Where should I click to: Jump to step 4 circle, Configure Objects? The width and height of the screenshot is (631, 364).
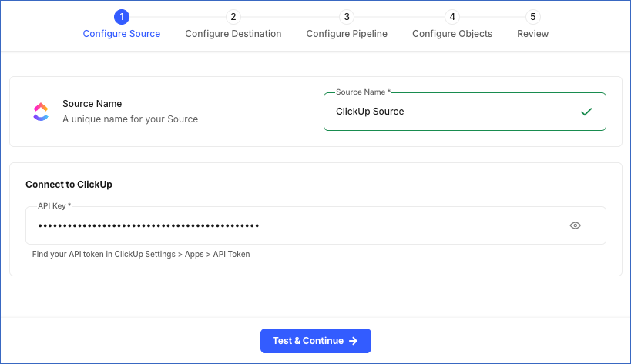tap(452, 17)
